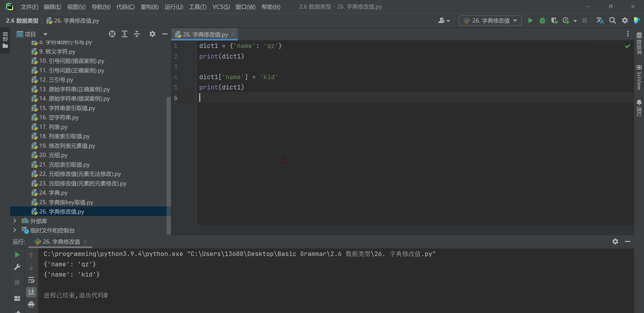Click line number 3 in gutter
The image size is (644, 313).
click(176, 67)
